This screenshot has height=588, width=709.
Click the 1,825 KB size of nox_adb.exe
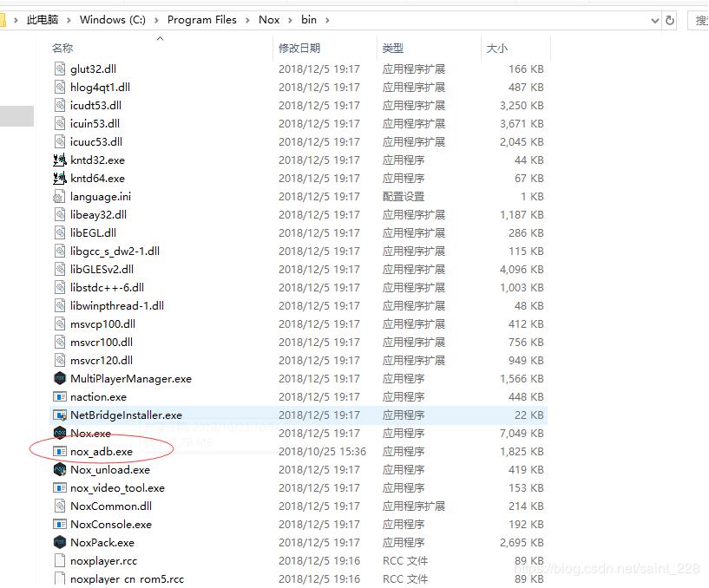pyautogui.click(x=522, y=452)
